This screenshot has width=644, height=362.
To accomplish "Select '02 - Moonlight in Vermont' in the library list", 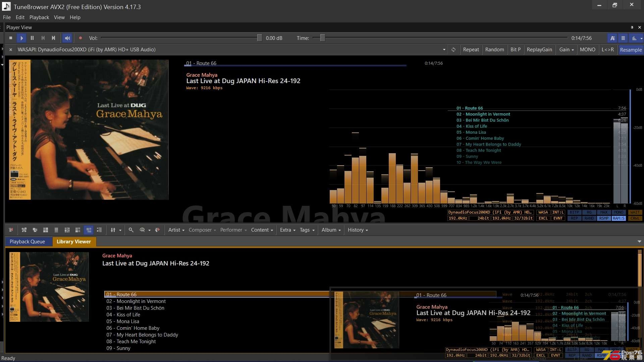I will [136, 301].
